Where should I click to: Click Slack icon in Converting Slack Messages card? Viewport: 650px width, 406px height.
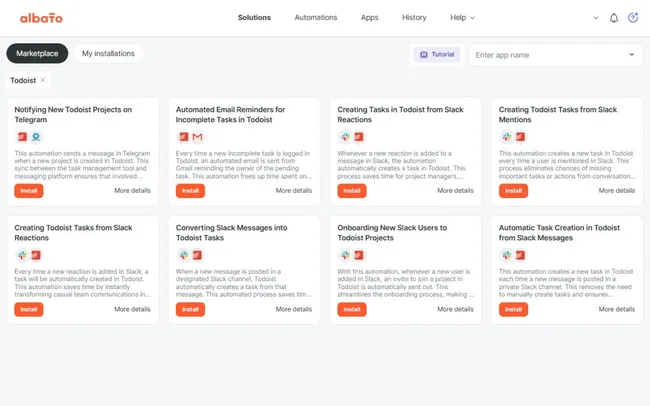pos(184,255)
